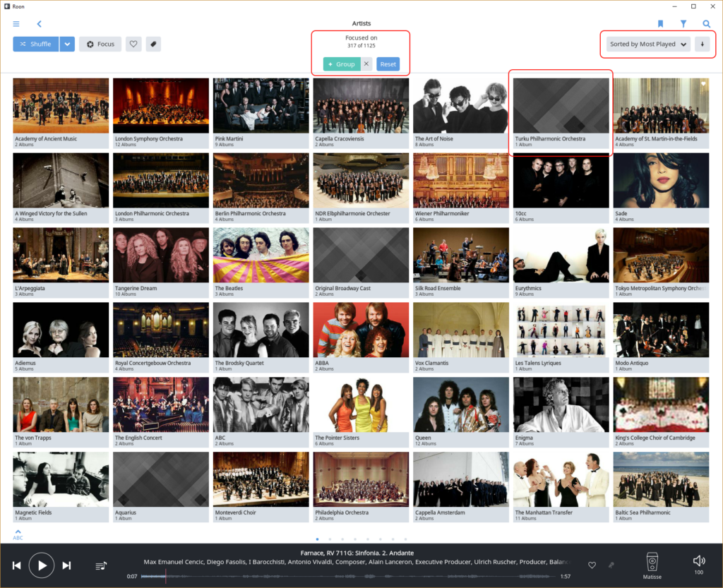723x588 pixels.
Task: Open the hamburger navigation menu
Action: pos(16,23)
